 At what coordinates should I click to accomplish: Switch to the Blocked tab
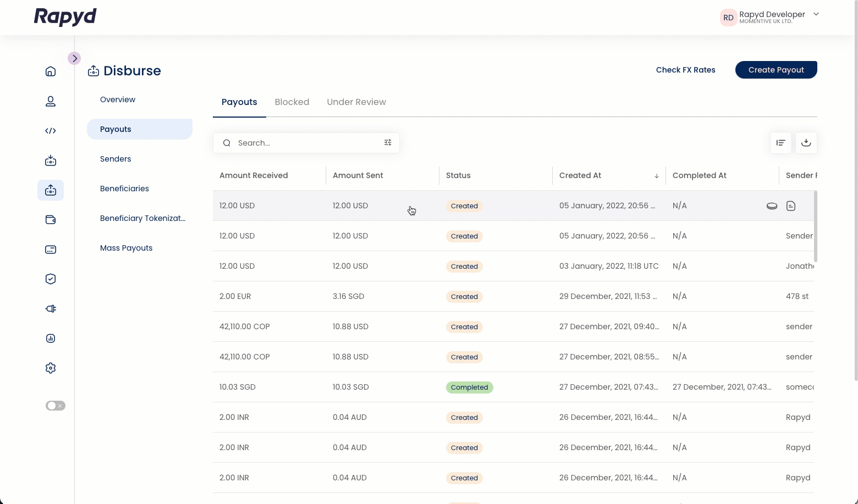[292, 102]
